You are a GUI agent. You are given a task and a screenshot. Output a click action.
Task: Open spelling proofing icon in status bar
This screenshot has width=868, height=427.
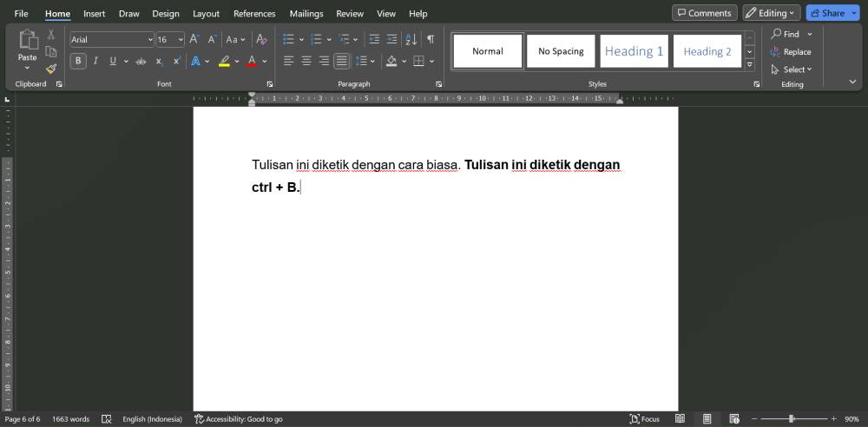coord(106,419)
